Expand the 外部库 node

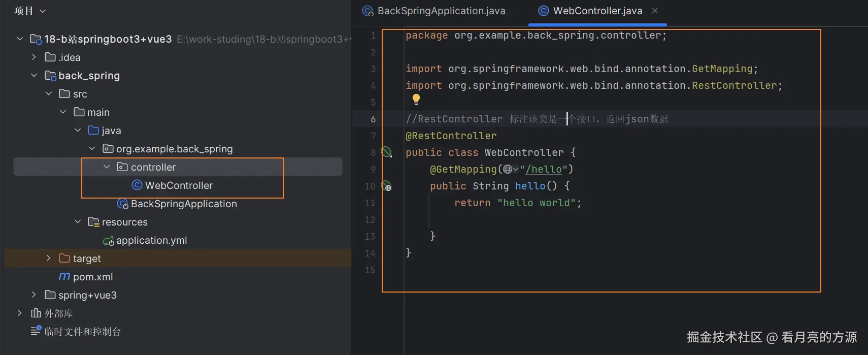pyautogui.click(x=19, y=313)
